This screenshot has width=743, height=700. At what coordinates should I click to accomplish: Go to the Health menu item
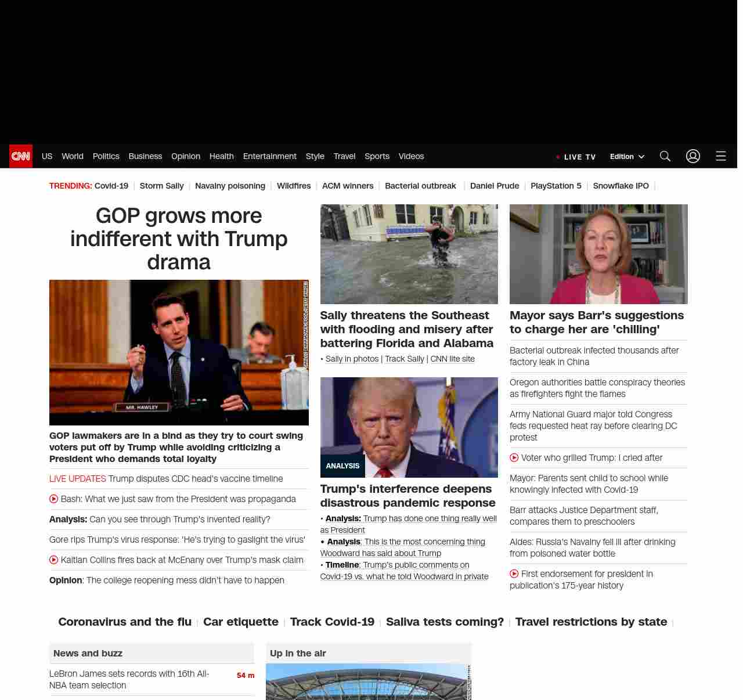221,156
